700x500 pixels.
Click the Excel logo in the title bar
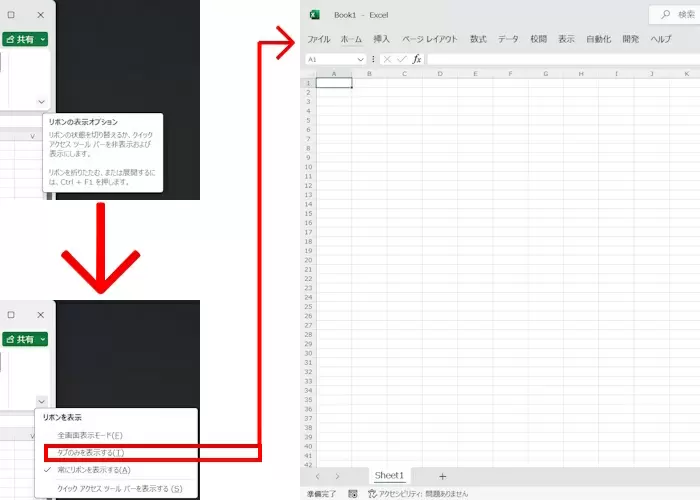tap(314, 15)
